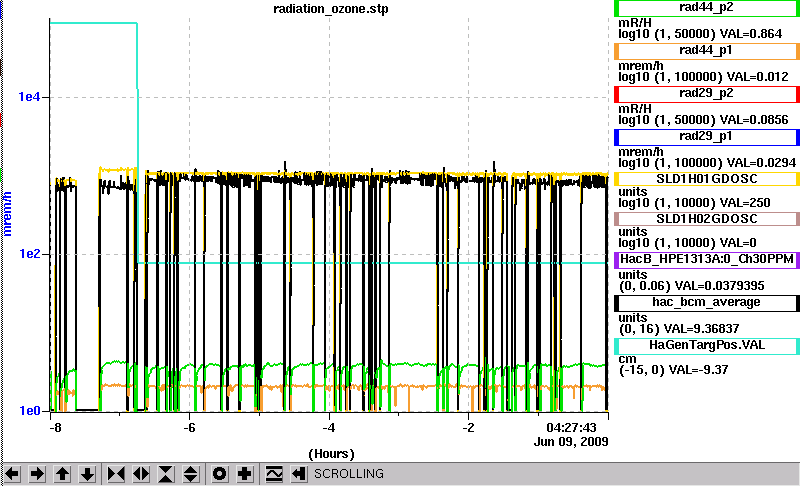This screenshot has height=486, width=800.
Task: Select the SLD1H01GDOSC curve legend entry
Action: 707,179
